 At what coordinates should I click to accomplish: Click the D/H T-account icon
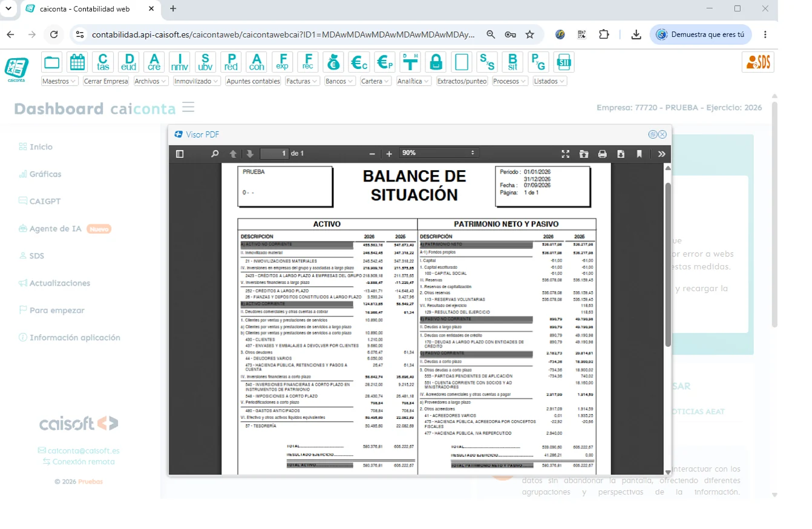point(410,62)
